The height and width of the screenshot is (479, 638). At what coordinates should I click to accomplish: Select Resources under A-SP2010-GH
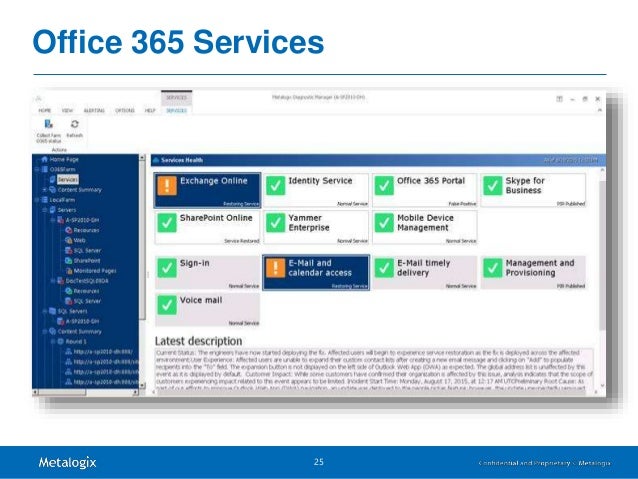pyautogui.click(x=86, y=230)
